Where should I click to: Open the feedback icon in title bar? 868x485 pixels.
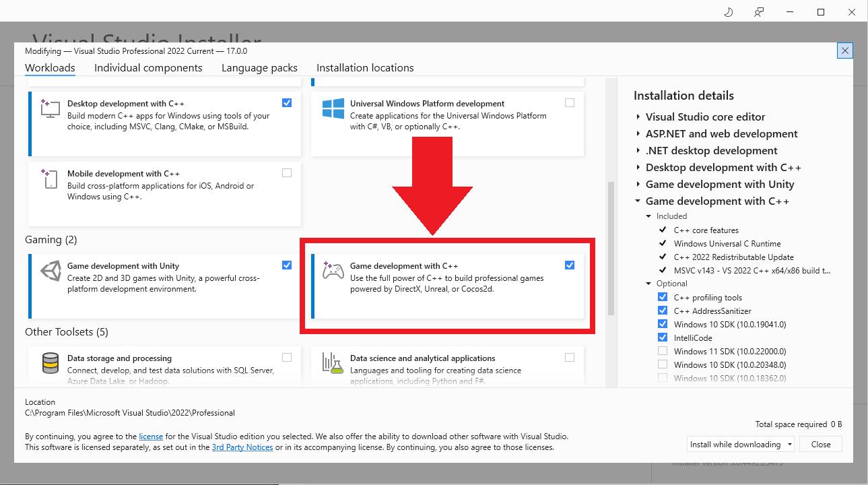click(759, 12)
